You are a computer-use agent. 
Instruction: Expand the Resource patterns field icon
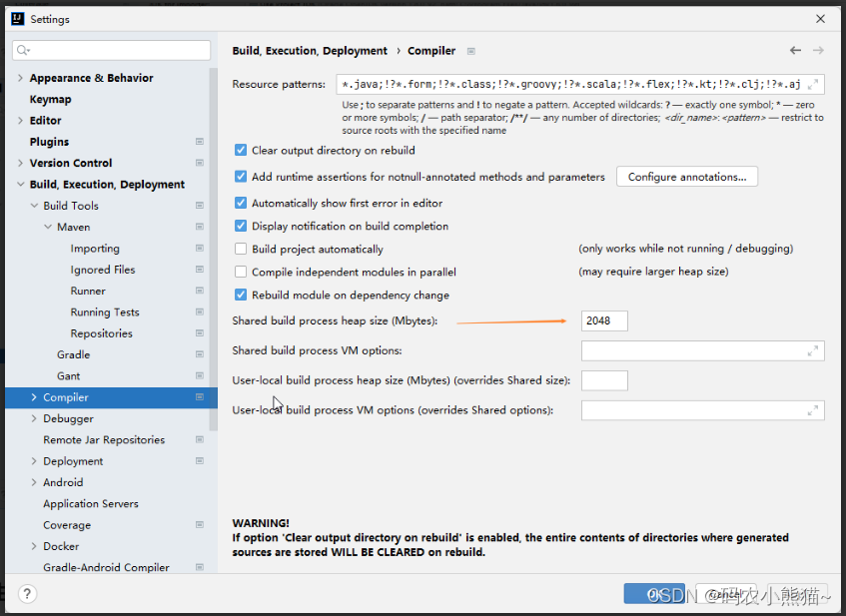813,84
